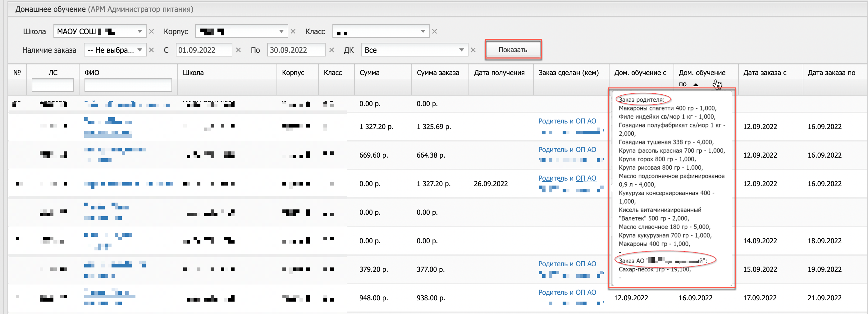
Task: Sort by Заказ сделан (кем) column header
Action: (569, 73)
